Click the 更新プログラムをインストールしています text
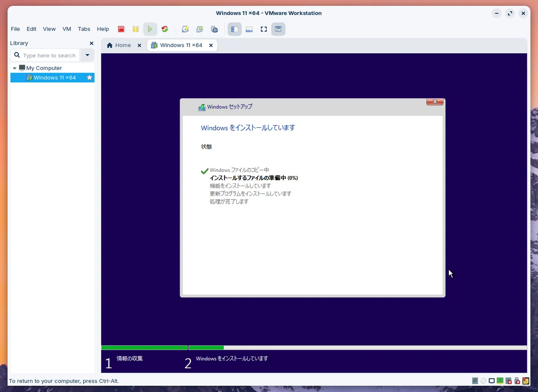The image size is (538, 392). [x=250, y=194]
